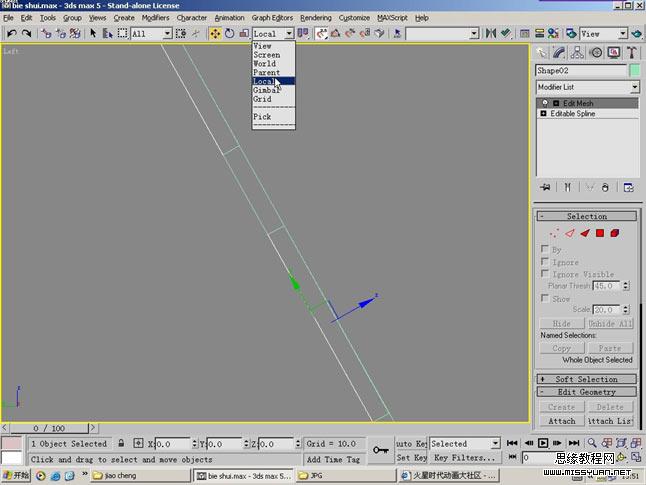Open the Rendering menu
646x485 pixels.
316,18
